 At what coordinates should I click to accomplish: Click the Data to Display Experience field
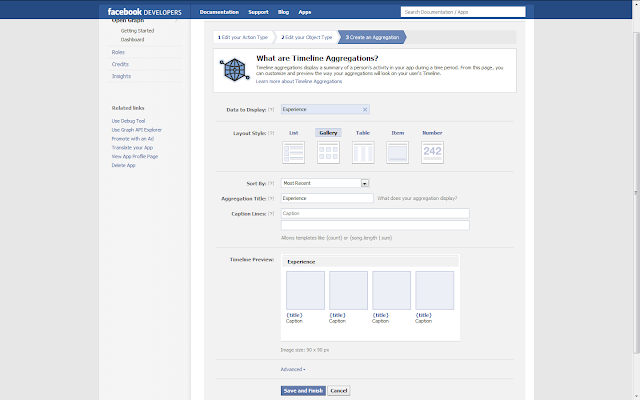coord(325,109)
